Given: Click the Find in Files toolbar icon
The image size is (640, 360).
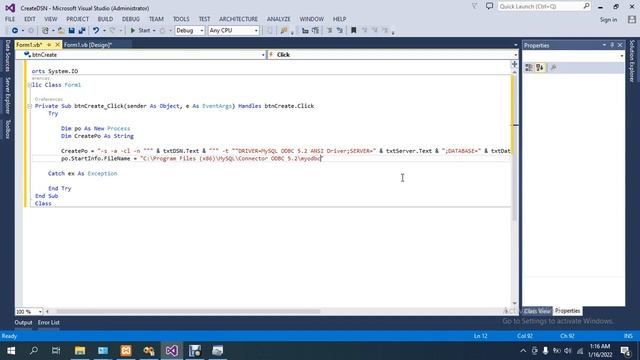Looking at the screenshot, I should pyautogui.click(x=284, y=31).
